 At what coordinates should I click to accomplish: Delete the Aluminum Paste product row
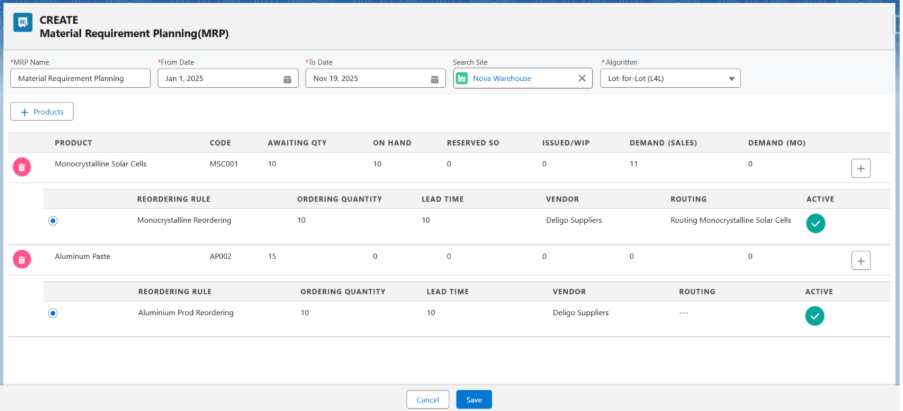tap(21, 260)
